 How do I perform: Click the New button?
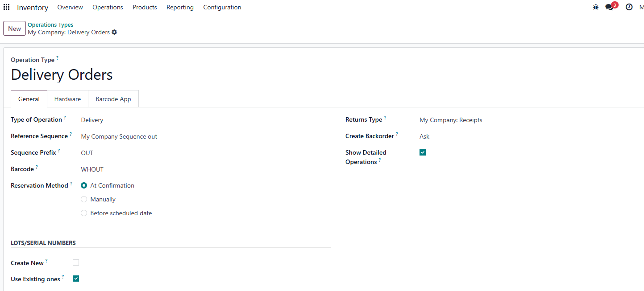14,29
